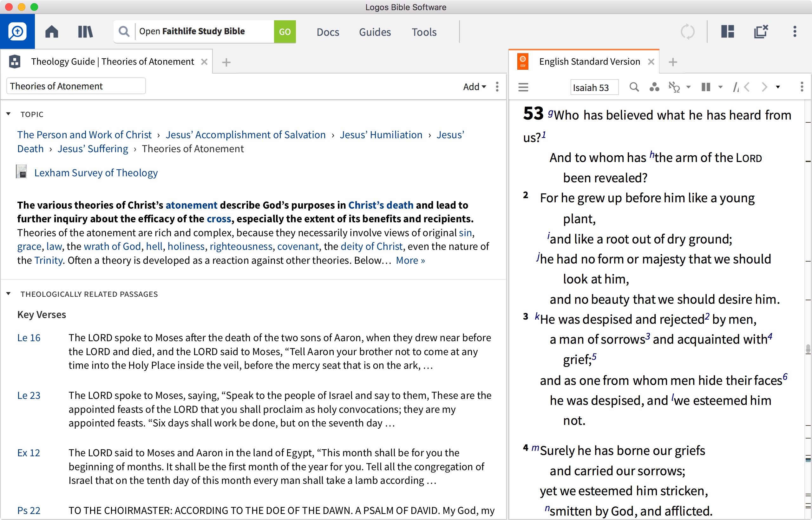Click the macOS green fullscreen button

(x=34, y=7)
